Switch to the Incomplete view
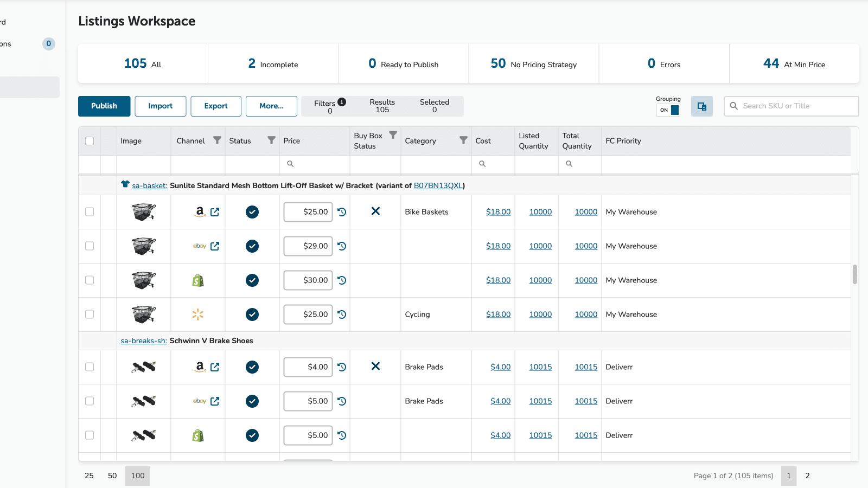Viewport: 868px width, 488px height. [x=273, y=63]
